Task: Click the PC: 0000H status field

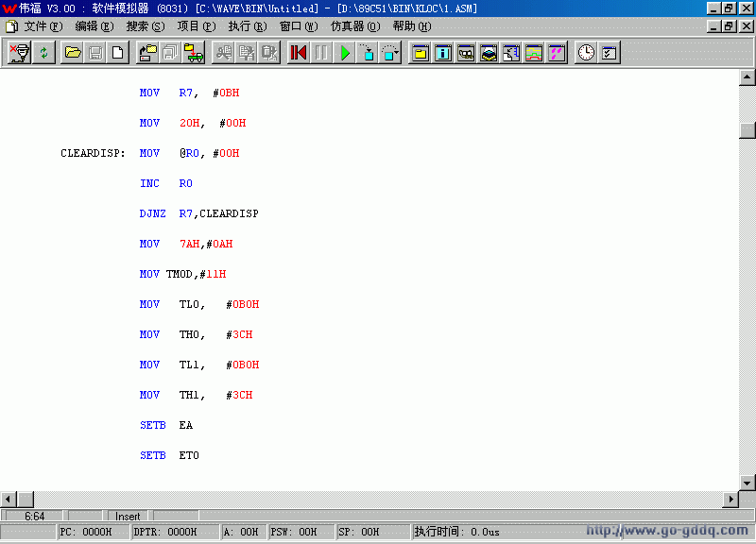Action: (x=93, y=532)
